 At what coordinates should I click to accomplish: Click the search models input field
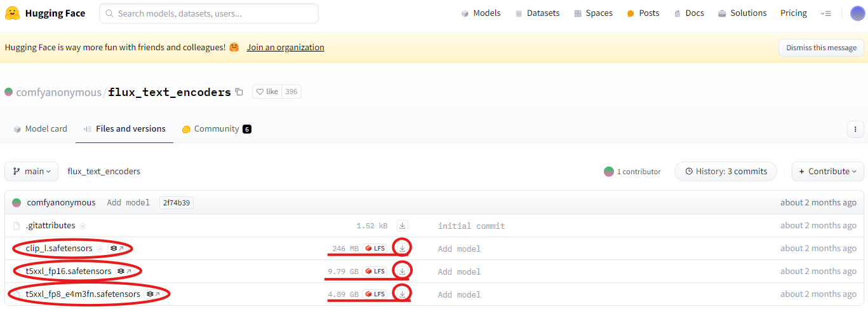tap(209, 13)
